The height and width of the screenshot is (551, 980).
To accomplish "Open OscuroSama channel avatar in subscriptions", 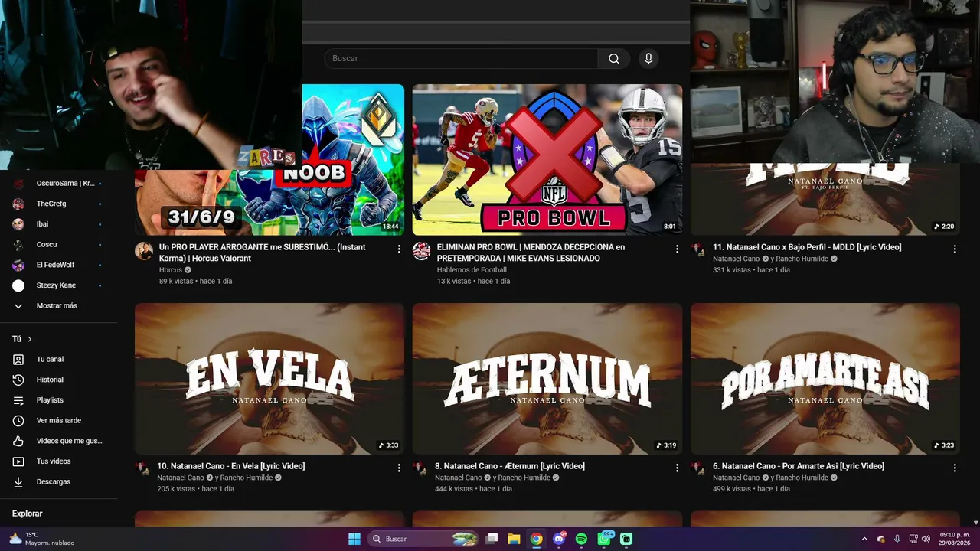I will pyautogui.click(x=18, y=184).
